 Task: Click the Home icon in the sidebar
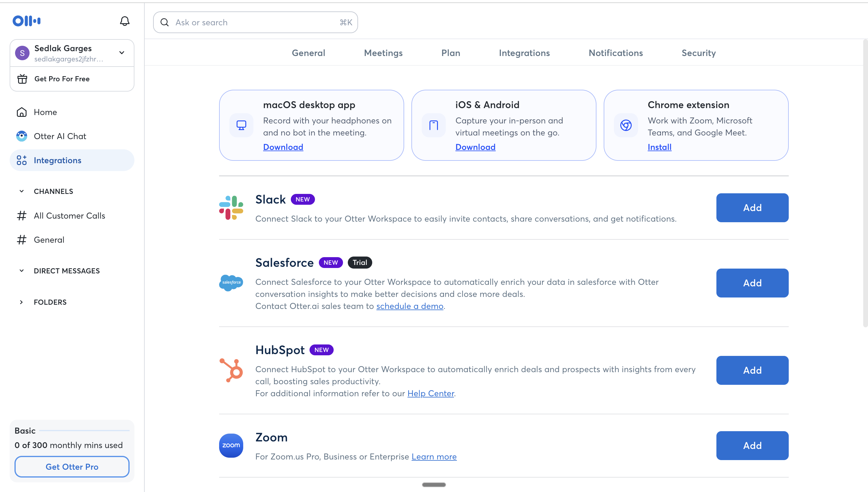pos(22,112)
